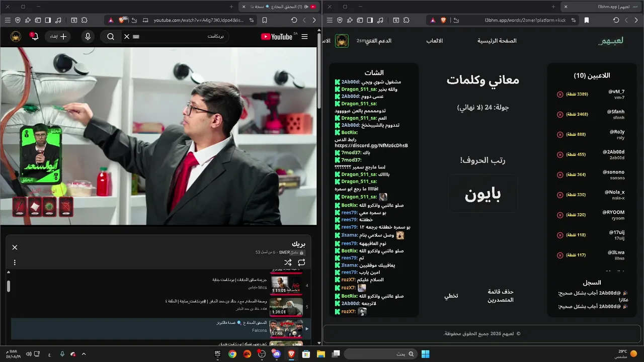Screen dimensions: 644x362
Task: Clear the YouTube search box text
Action: (x=127, y=37)
